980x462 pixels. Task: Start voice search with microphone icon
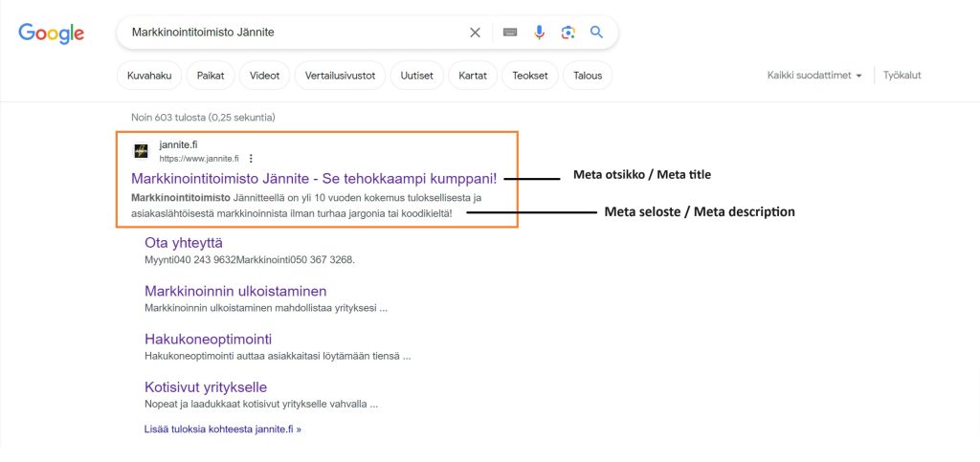[x=540, y=33]
